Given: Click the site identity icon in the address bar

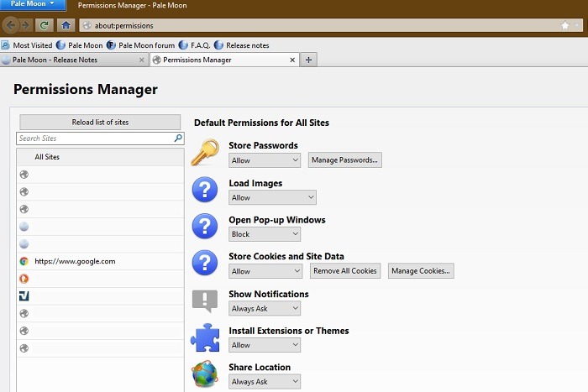Looking at the screenshot, I should pos(87,25).
